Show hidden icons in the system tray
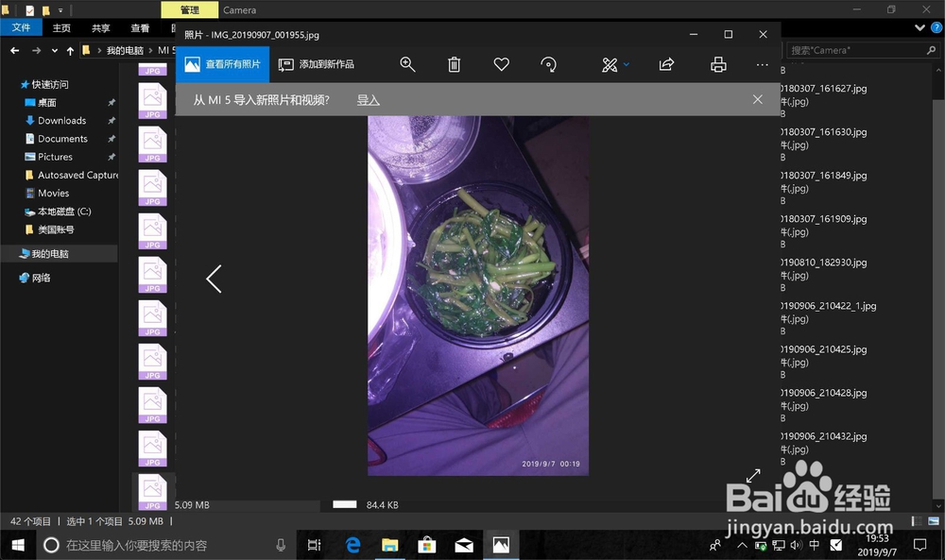This screenshot has width=945, height=560. (x=742, y=544)
